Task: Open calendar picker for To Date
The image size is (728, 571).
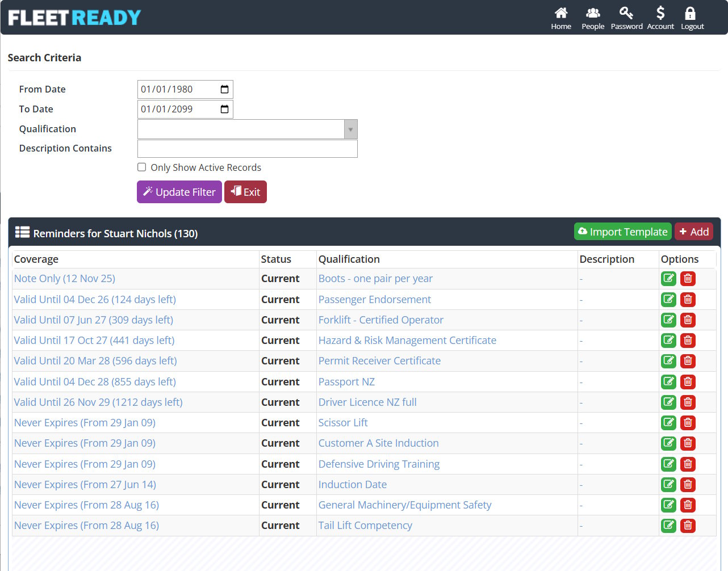Action: (224, 109)
